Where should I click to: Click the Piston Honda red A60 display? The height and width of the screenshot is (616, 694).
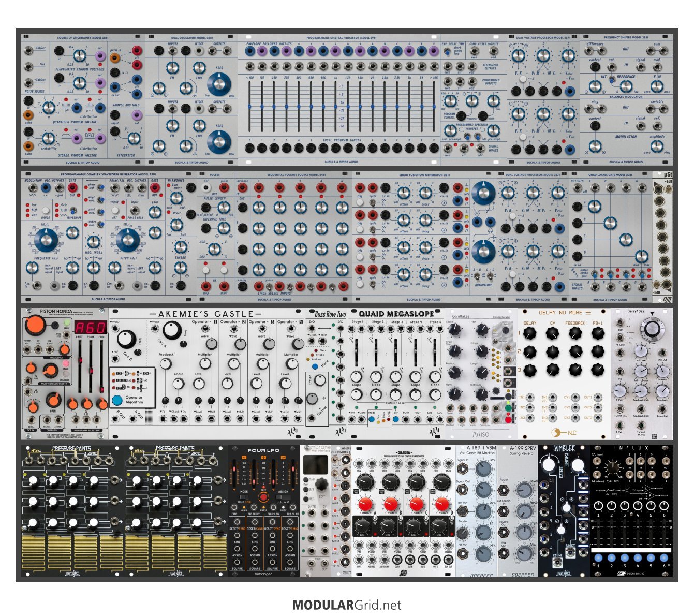pos(90,327)
